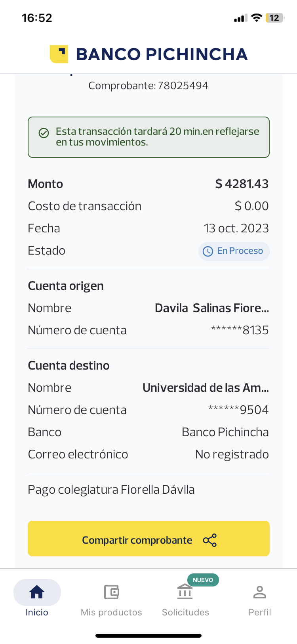The image size is (297, 644).
Task: Tap the Solicitudes bank building icon
Action: click(185, 592)
